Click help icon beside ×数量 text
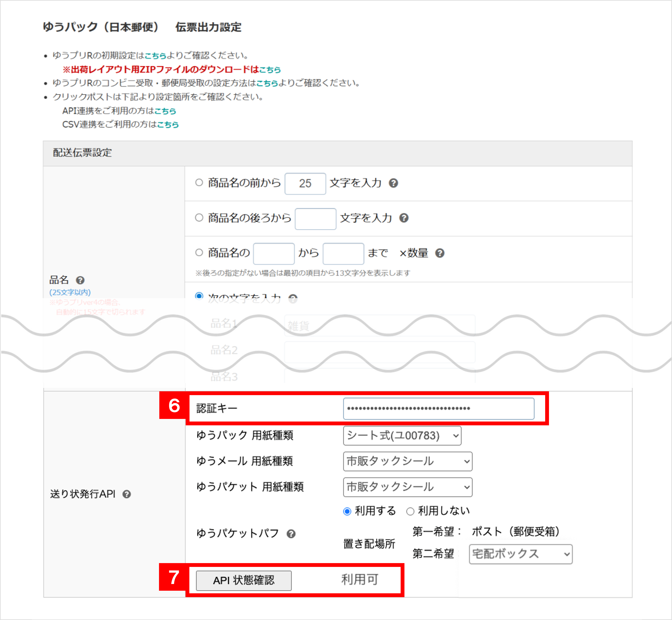This screenshot has width=672, height=620. (x=440, y=253)
